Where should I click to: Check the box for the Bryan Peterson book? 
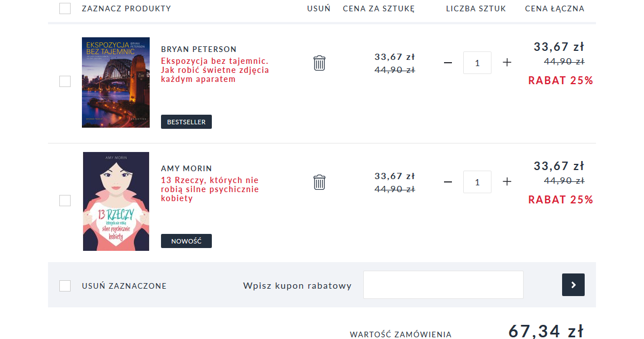[x=65, y=81]
